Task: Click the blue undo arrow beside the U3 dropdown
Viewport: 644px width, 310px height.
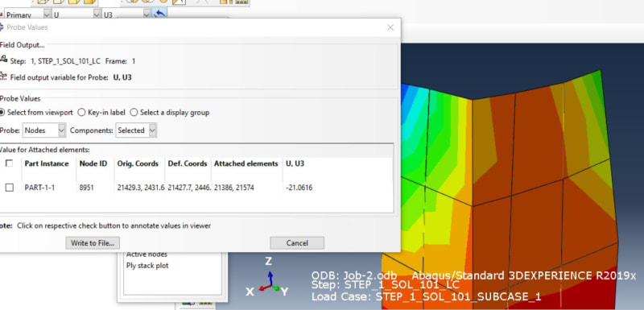Action: (159, 14)
